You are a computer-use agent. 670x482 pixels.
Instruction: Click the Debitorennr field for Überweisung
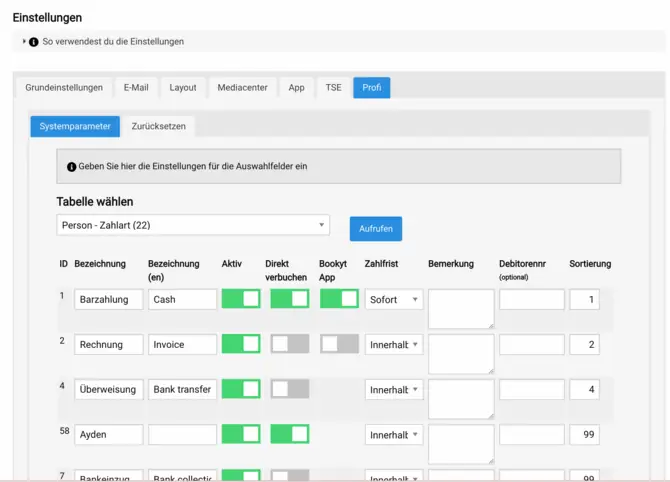(532, 389)
